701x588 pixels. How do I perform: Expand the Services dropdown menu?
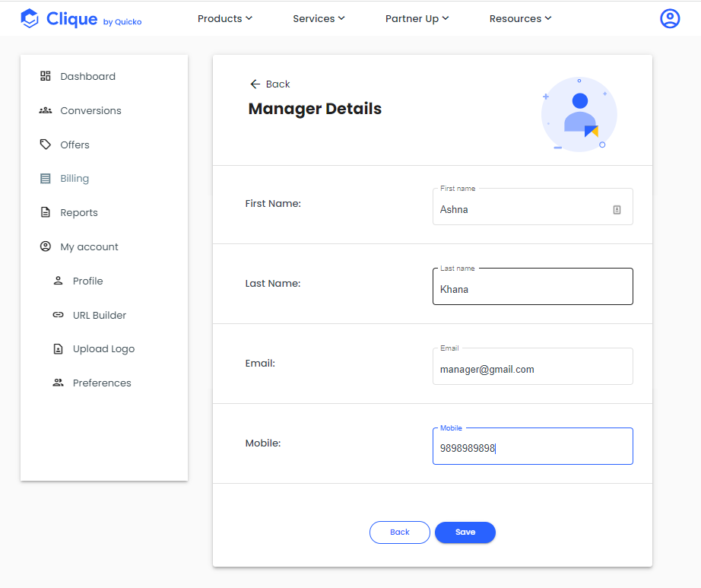[319, 18]
